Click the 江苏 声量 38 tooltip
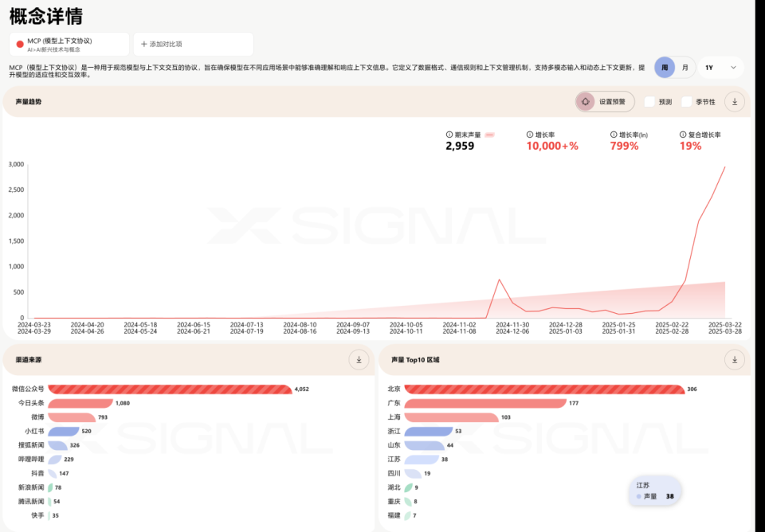Image resolution: width=765 pixels, height=532 pixels. pos(655,491)
